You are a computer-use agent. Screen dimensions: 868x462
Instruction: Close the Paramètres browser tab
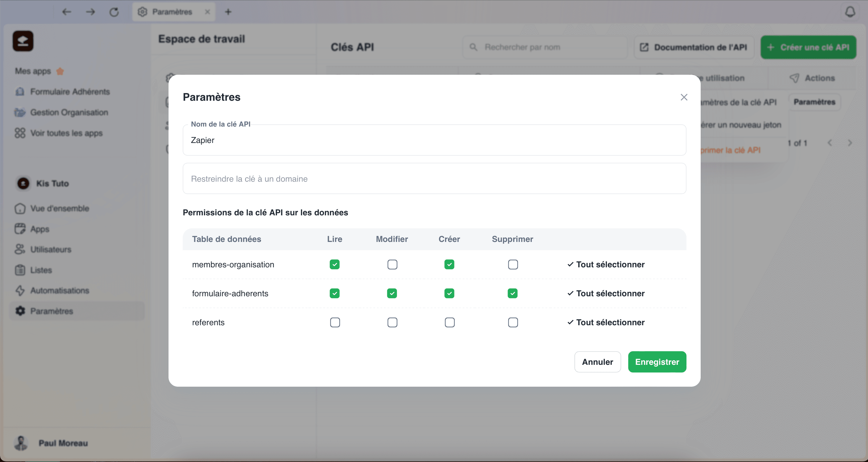click(x=208, y=12)
